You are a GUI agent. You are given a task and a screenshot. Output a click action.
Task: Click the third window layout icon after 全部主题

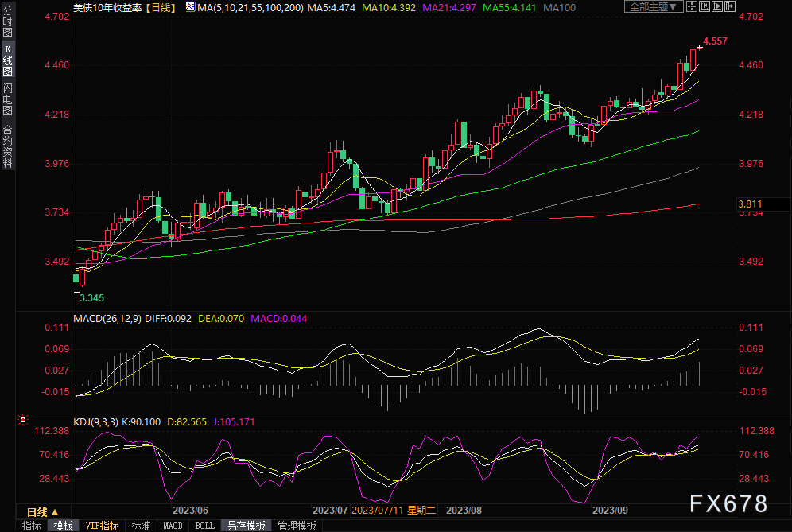[x=718, y=6]
